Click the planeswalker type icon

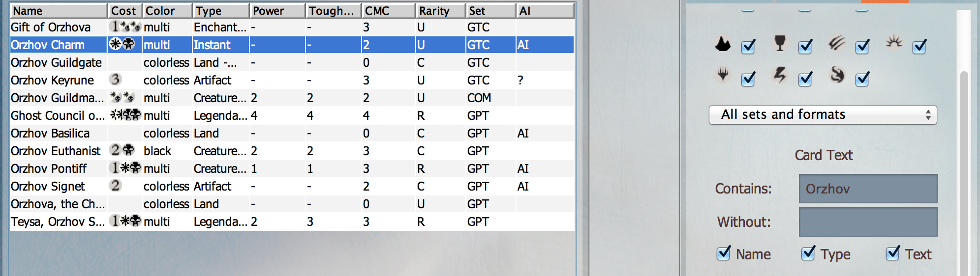point(723,75)
